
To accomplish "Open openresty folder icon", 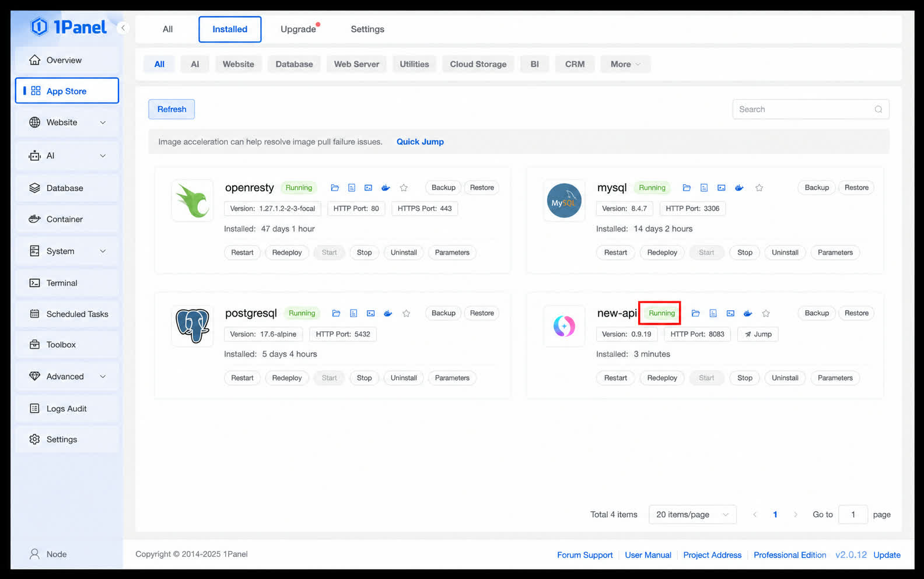I will point(335,188).
